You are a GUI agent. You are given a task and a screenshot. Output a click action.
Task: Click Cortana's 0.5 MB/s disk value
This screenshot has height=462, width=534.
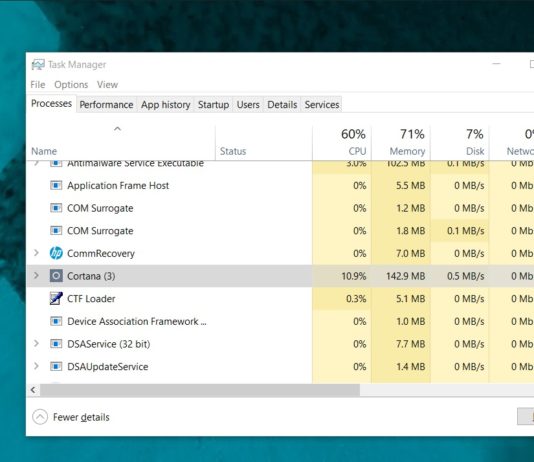click(x=466, y=276)
